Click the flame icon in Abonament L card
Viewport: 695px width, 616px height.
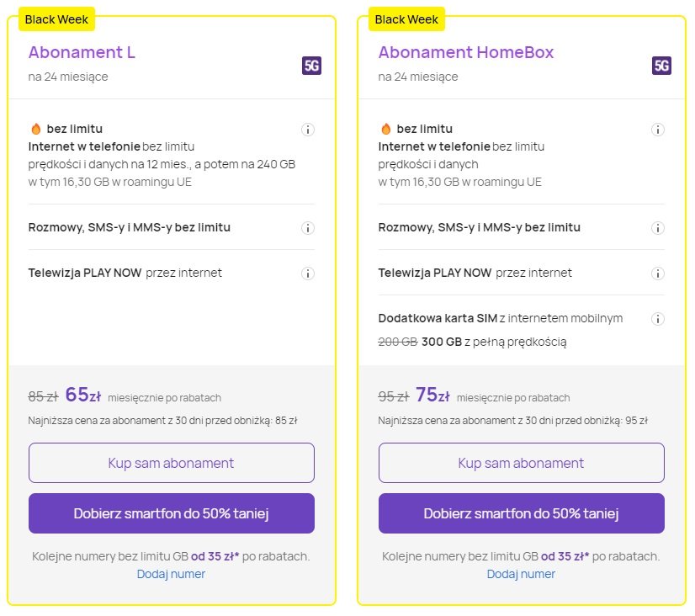[36, 129]
